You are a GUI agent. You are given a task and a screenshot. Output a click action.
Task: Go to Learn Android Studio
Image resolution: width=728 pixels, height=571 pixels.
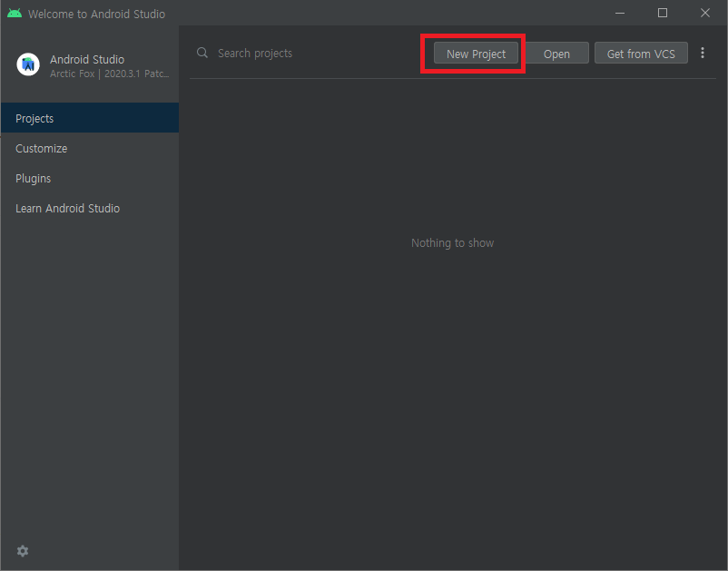90,209
